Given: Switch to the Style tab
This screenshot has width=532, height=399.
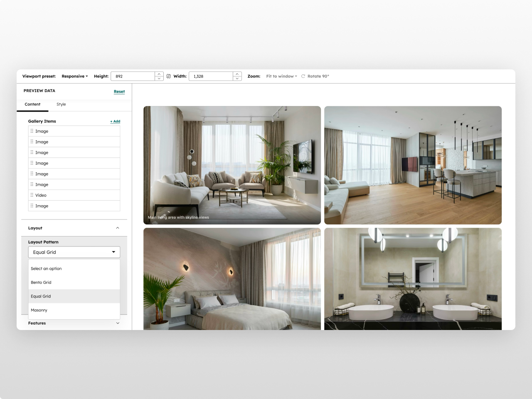Looking at the screenshot, I should click(61, 104).
